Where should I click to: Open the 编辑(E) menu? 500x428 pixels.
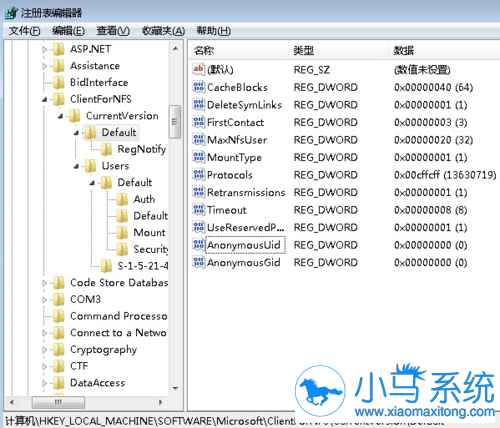coord(68,31)
